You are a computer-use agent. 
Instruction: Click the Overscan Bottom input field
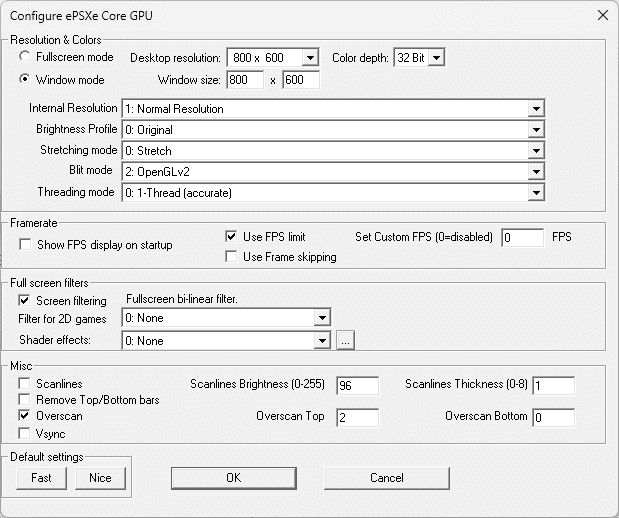pyautogui.click(x=553, y=417)
